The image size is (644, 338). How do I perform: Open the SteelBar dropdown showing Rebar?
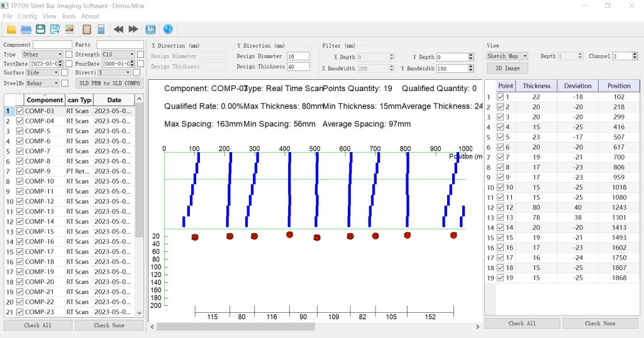(x=42, y=83)
